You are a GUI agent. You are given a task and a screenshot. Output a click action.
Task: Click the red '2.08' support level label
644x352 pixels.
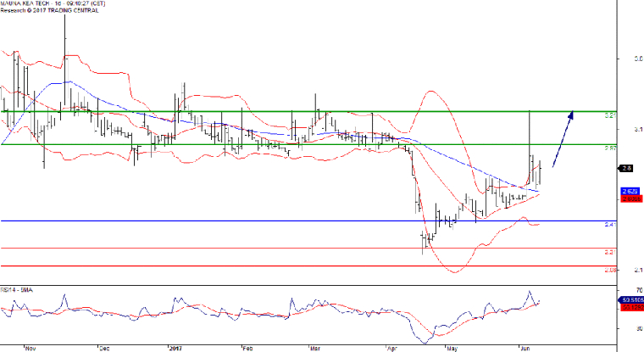click(x=611, y=271)
